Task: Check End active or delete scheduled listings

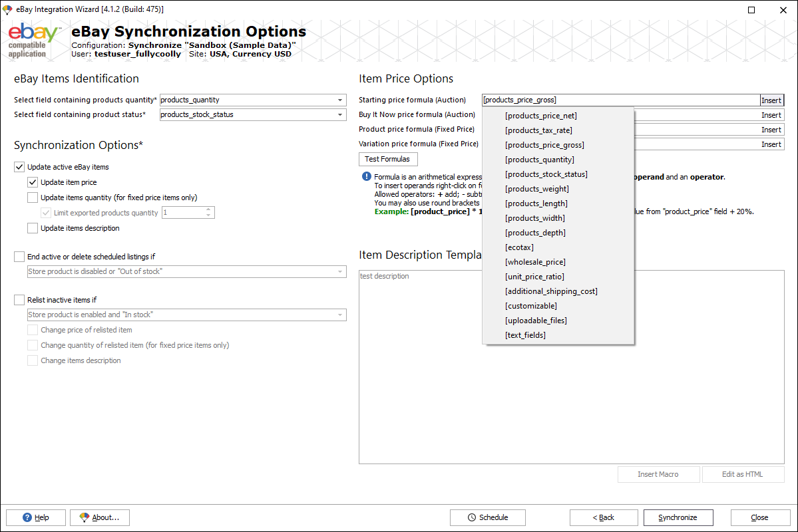Action: coord(19,256)
